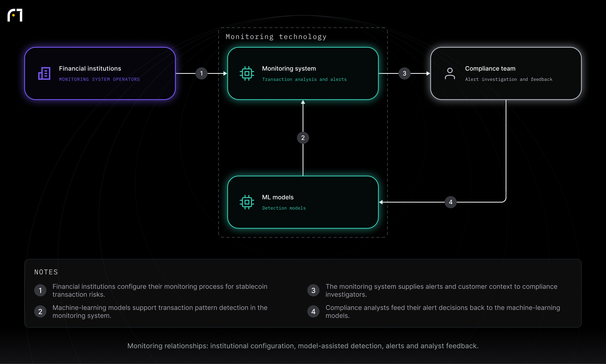The width and height of the screenshot is (606, 364).
Task: Click the building icon in Financial institutions
Action: [x=44, y=73]
